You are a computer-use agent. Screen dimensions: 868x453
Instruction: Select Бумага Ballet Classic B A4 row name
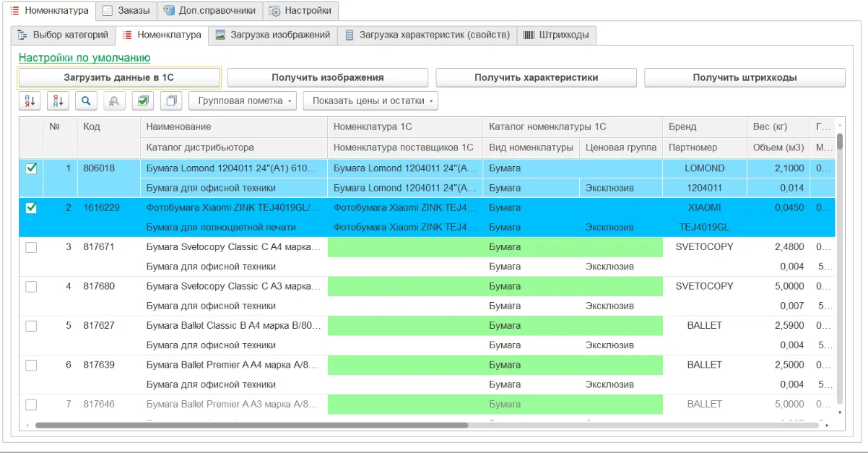[234, 325]
